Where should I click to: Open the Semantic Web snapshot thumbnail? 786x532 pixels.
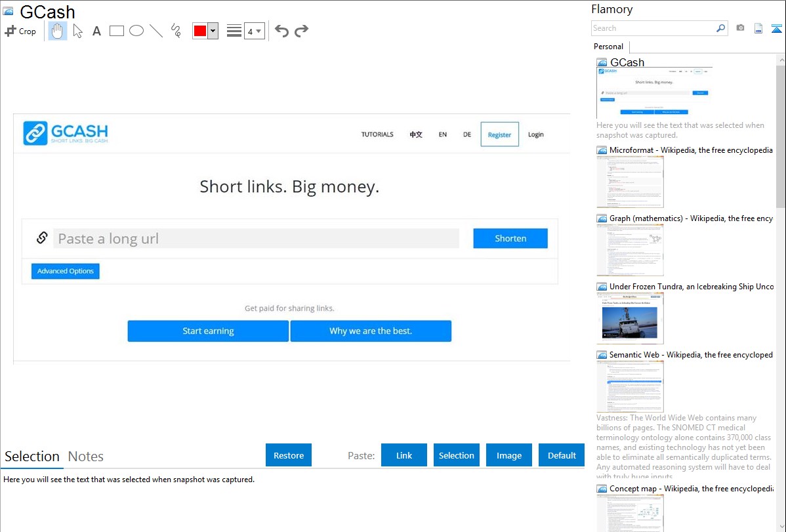tap(630, 386)
